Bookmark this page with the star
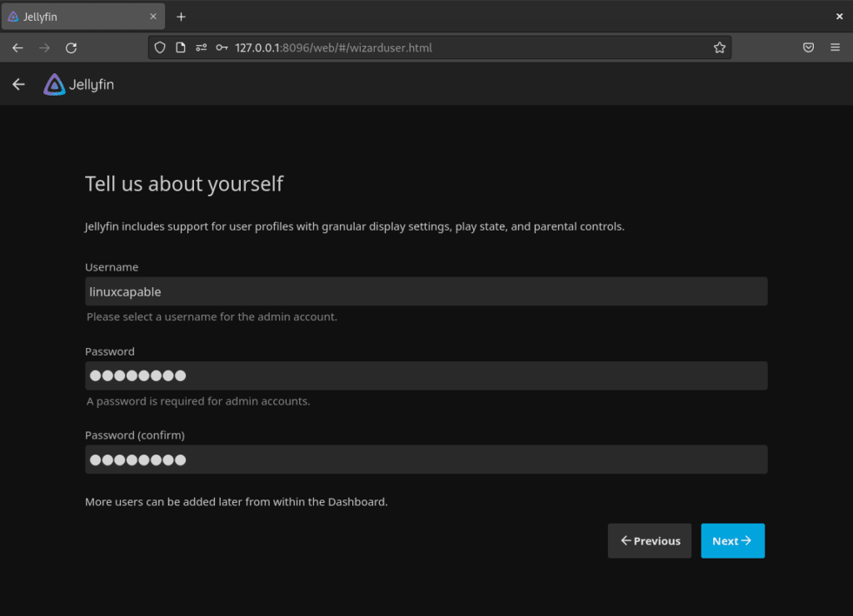Image resolution: width=853 pixels, height=616 pixels. point(719,47)
